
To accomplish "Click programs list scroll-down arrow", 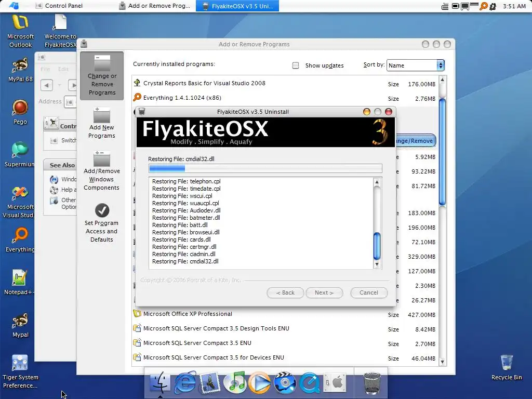I will tap(442, 362).
